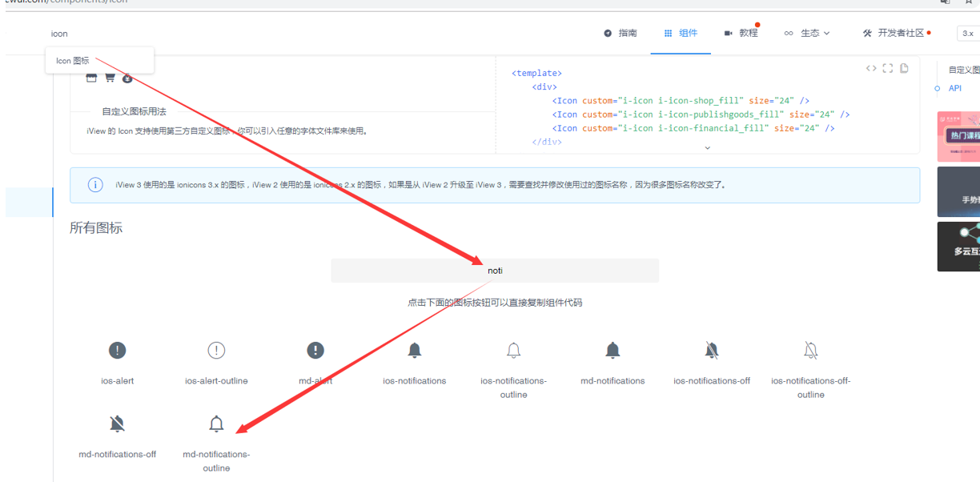
Task: Click the icon filter field with noti
Action: pos(495,271)
